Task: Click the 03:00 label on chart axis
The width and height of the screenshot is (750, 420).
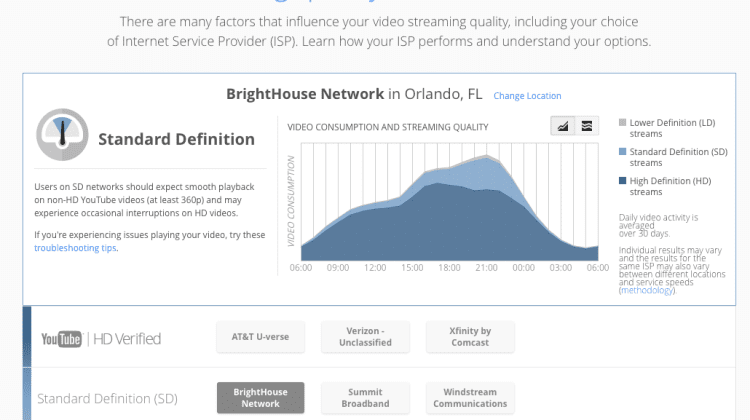Action: click(x=561, y=268)
